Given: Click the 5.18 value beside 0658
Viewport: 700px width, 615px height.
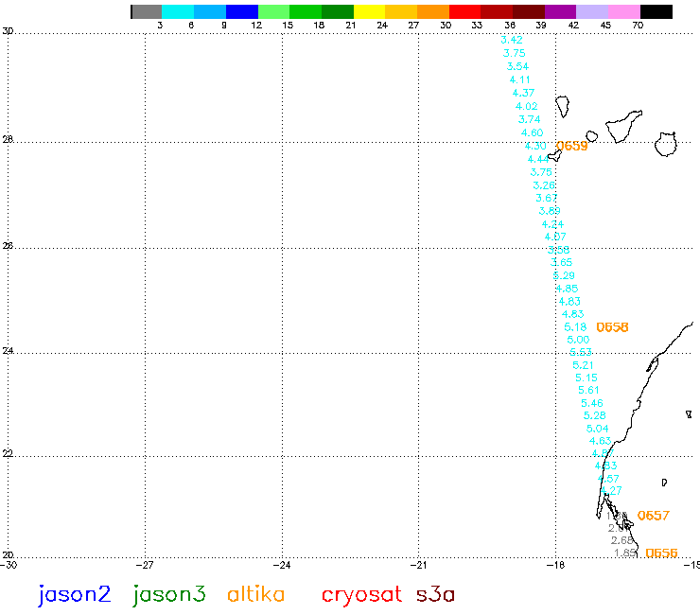Looking at the screenshot, I should [x=575, y=327].
